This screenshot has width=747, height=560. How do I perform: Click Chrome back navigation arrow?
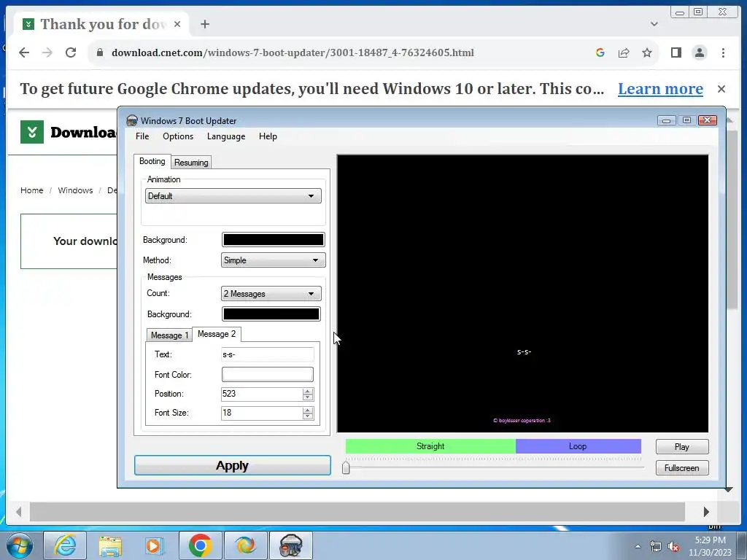click(24, 52)
